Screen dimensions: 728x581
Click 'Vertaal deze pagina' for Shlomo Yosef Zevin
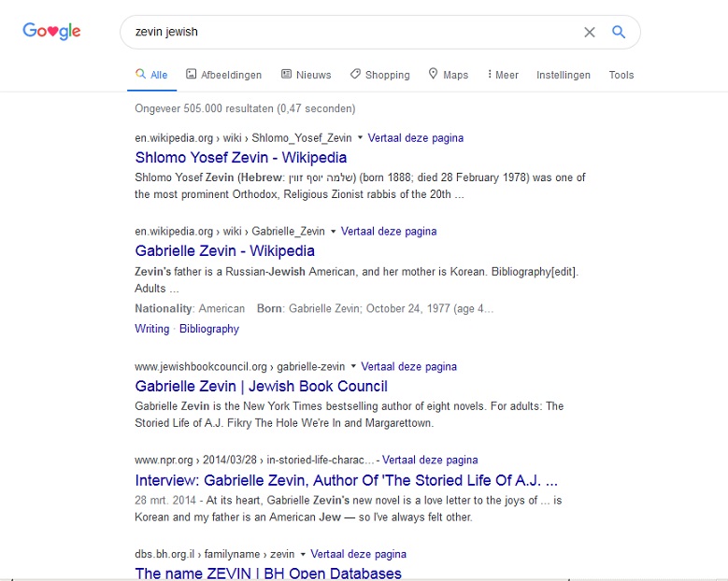click(416, 138)
